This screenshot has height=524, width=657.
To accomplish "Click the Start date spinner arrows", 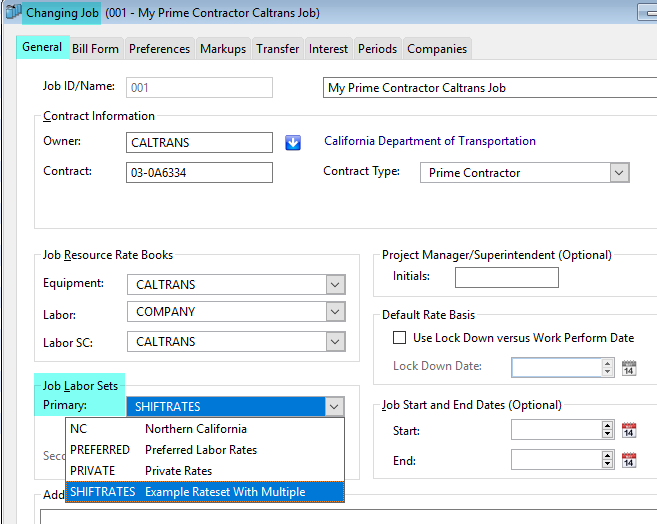I will [x=608, y=430].
